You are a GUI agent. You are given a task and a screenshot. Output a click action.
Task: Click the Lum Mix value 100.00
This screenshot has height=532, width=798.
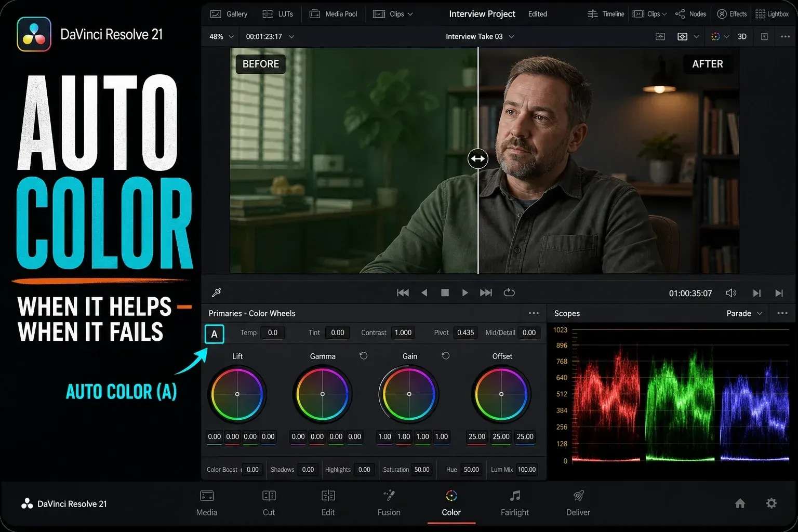point(527,470)
